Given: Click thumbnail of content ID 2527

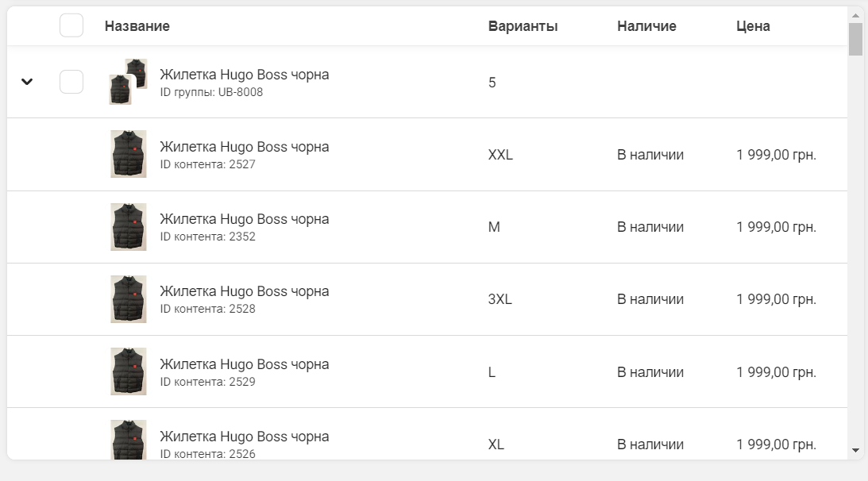Looking at the screenshot, I should point(129,154).
